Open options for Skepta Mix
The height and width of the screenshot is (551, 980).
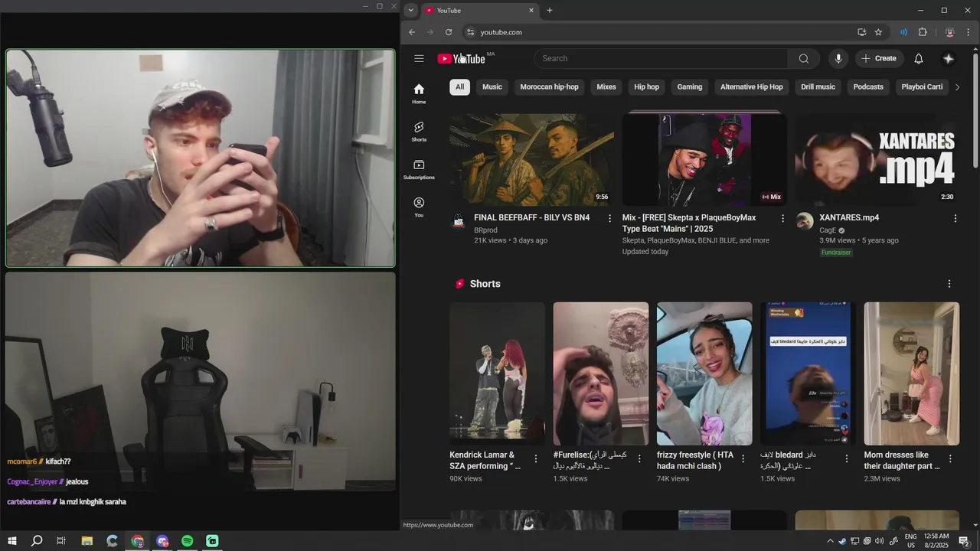point(782,218)
